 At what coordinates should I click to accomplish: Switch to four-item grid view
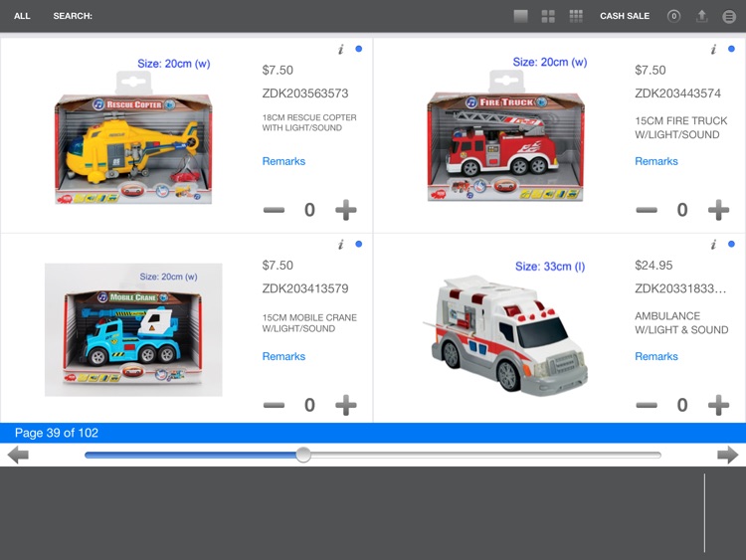point(548,16)
